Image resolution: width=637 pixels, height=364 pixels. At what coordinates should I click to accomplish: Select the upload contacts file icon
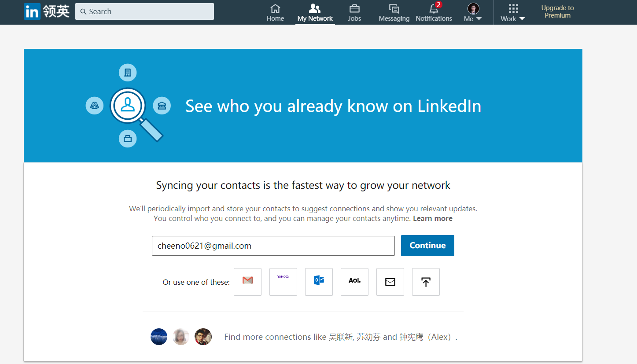tap(426, 282)
